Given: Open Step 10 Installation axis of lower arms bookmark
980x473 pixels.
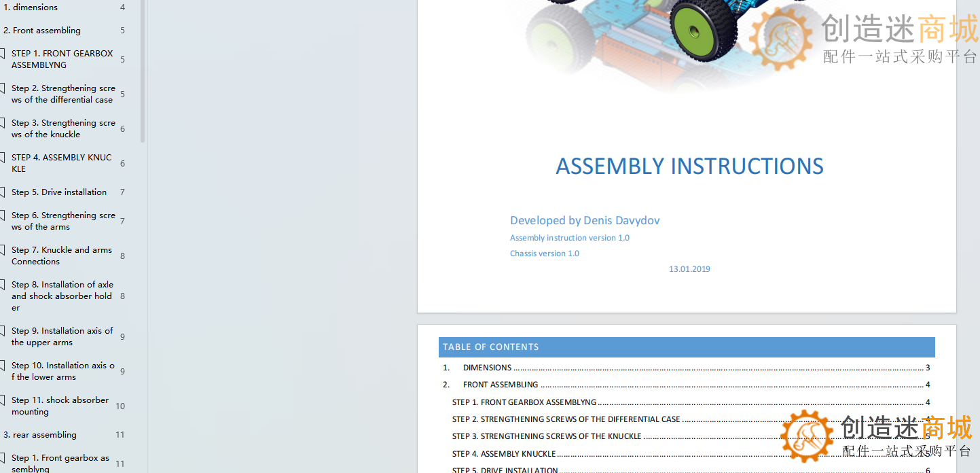Looking at the screenshot, I should [x=62, y=371].
